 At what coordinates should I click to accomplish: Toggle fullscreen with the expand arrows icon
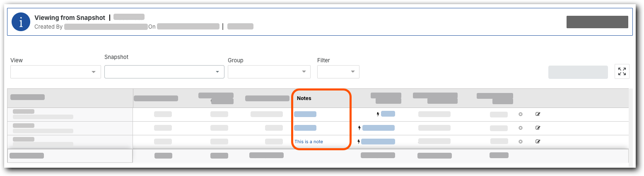point(622,71)
